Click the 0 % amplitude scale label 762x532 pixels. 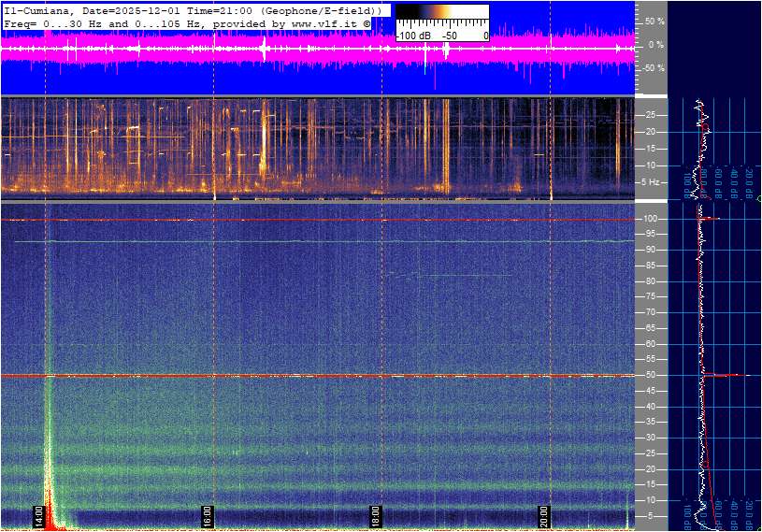656,44
